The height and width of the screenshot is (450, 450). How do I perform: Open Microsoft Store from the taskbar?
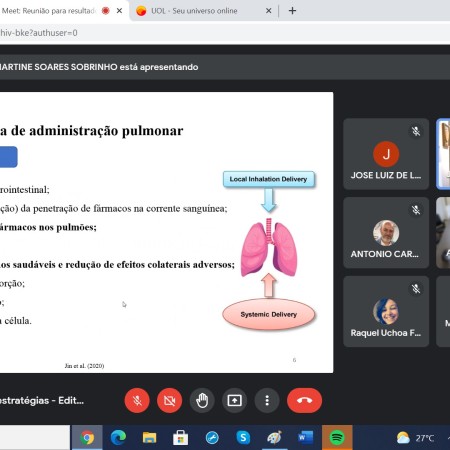coord(181,437)
